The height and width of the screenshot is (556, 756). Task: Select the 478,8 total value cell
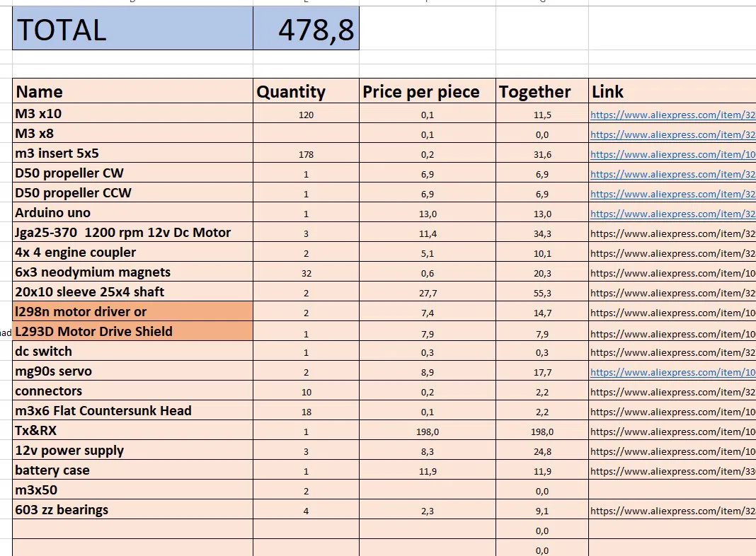(x=306, y=29)
